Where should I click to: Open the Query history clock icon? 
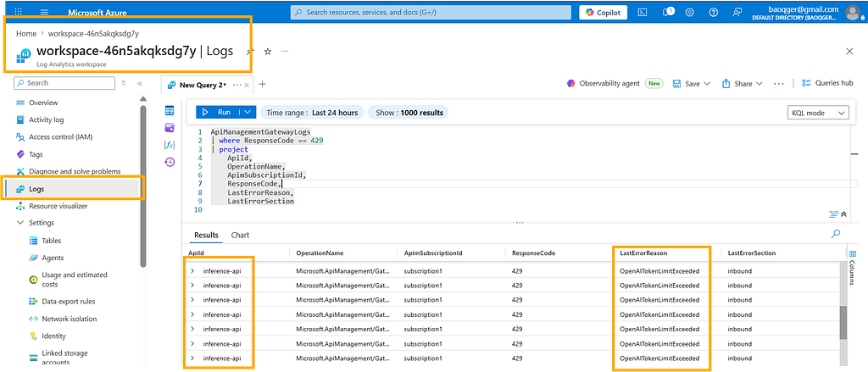pyautogui.click(x=170, y=162)
